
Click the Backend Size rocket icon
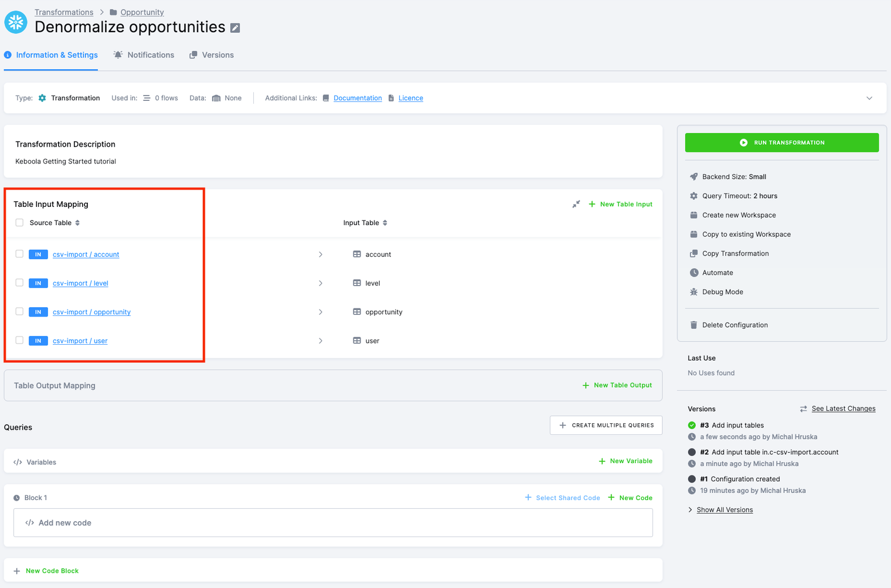pos(694,176)
